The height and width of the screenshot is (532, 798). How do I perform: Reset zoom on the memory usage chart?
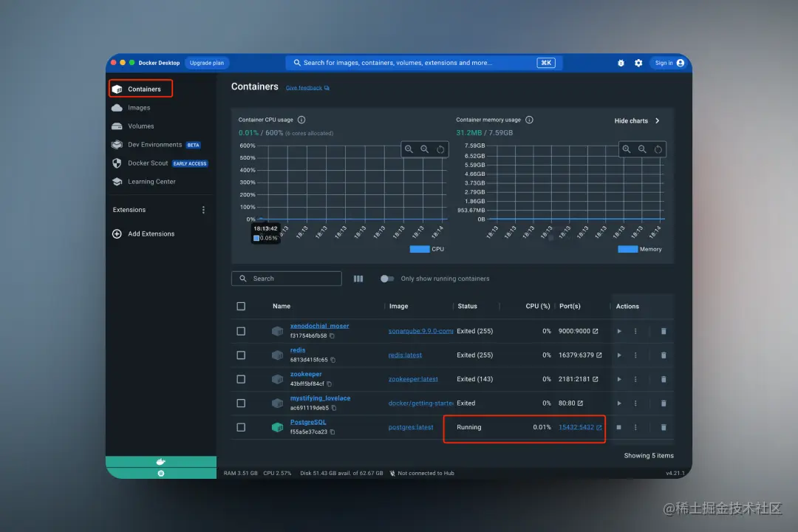[658, 149]
